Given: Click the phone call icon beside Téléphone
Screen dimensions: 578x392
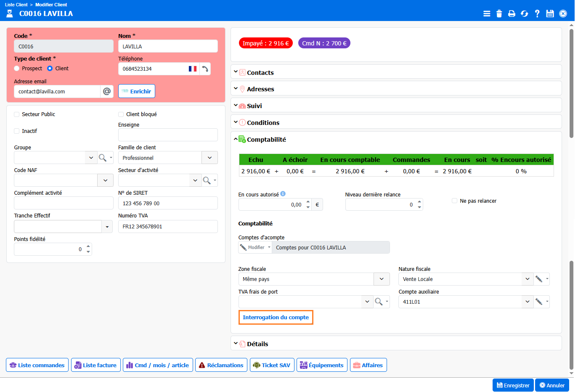Looking at the screenshot, I should tap(205, 69).
